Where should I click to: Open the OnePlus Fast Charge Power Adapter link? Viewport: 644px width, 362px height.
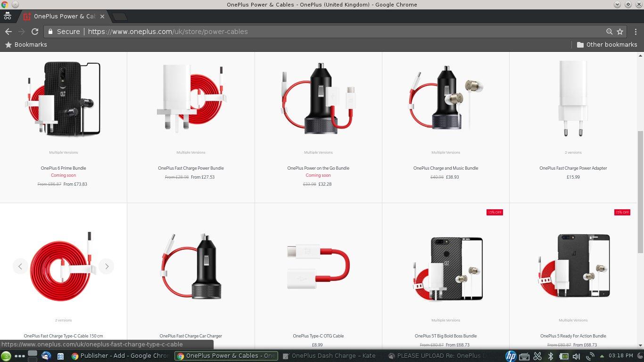(573, 168)
